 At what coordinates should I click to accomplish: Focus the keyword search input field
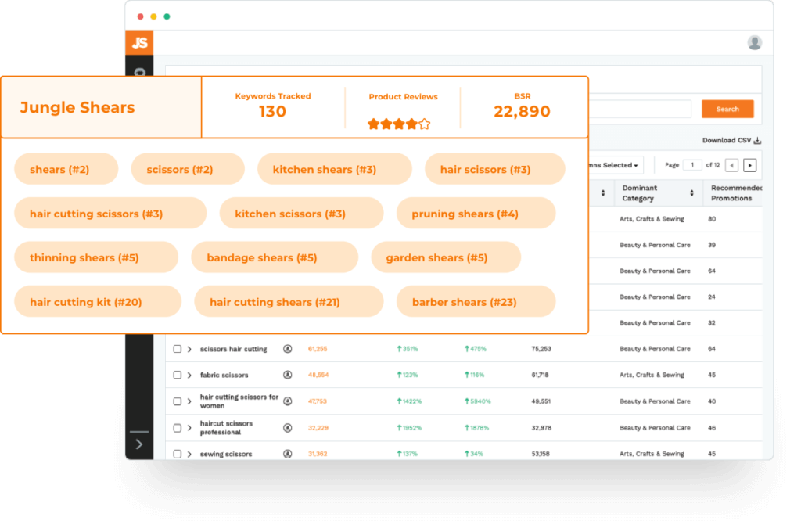(x=640, y=109)
